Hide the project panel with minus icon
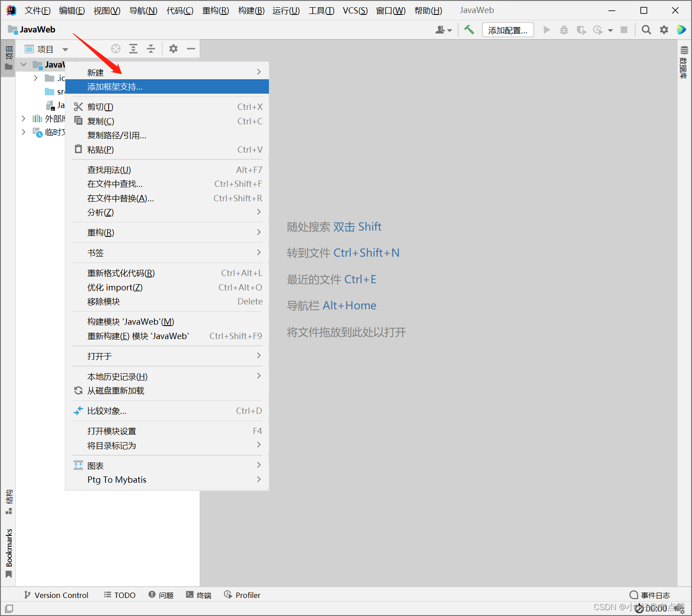Screen dimensions: 692x616 191,49
